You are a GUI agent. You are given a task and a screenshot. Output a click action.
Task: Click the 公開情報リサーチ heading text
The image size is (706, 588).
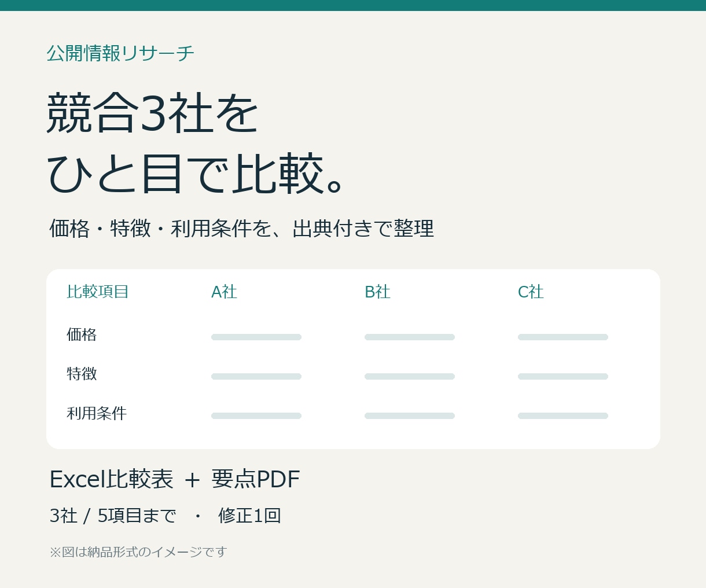tap(120, 53)
